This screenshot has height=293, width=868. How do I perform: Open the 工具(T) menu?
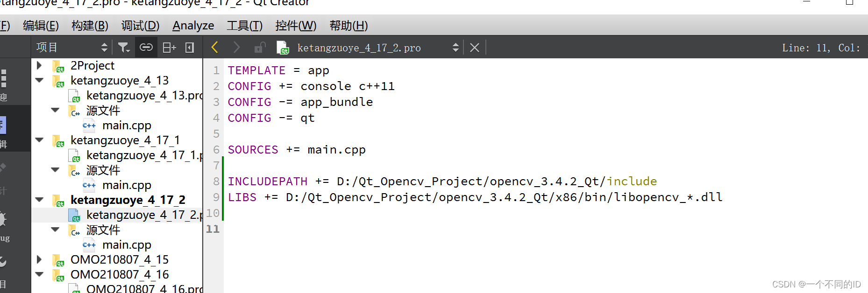pyautogui.click(x=244, y=26)
